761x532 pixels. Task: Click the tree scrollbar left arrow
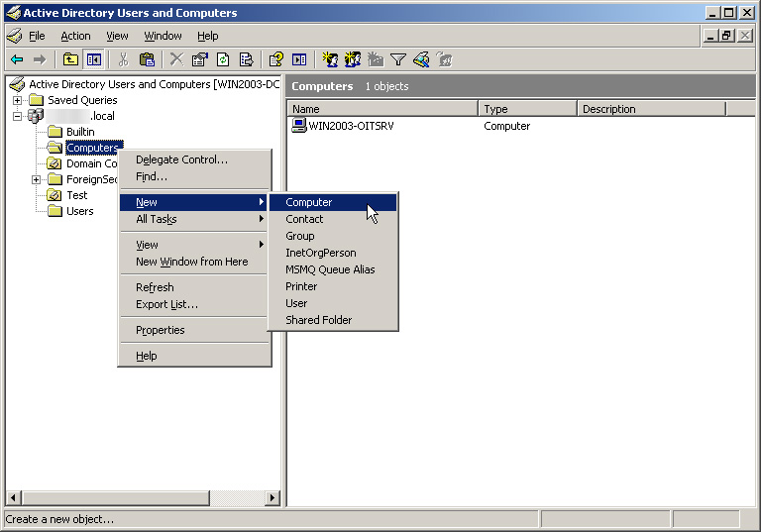click(13, 497)
